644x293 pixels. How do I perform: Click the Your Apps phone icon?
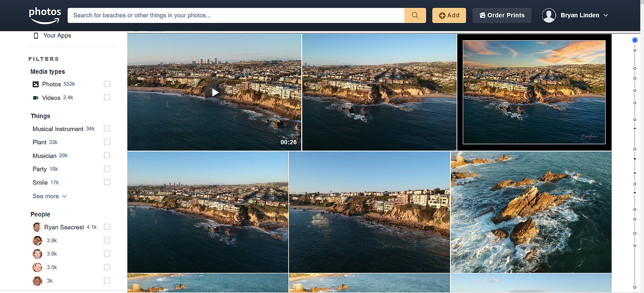tap(36, 35)
